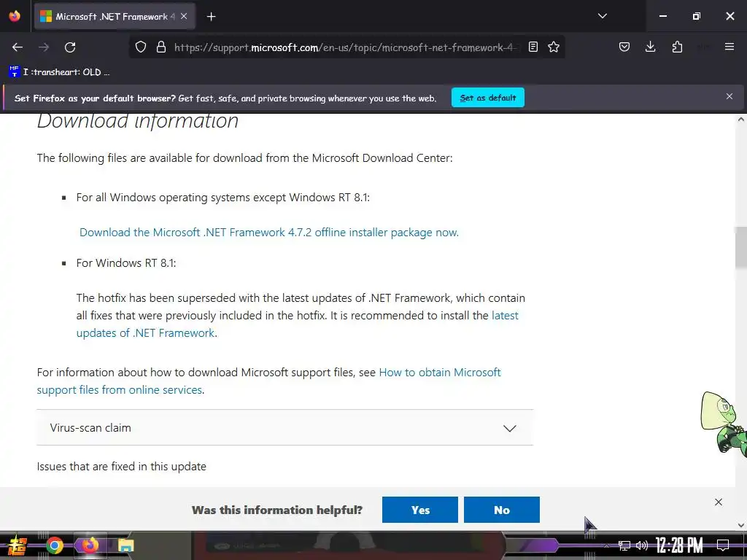Answer No to information helpful prompt

[502, 510]
